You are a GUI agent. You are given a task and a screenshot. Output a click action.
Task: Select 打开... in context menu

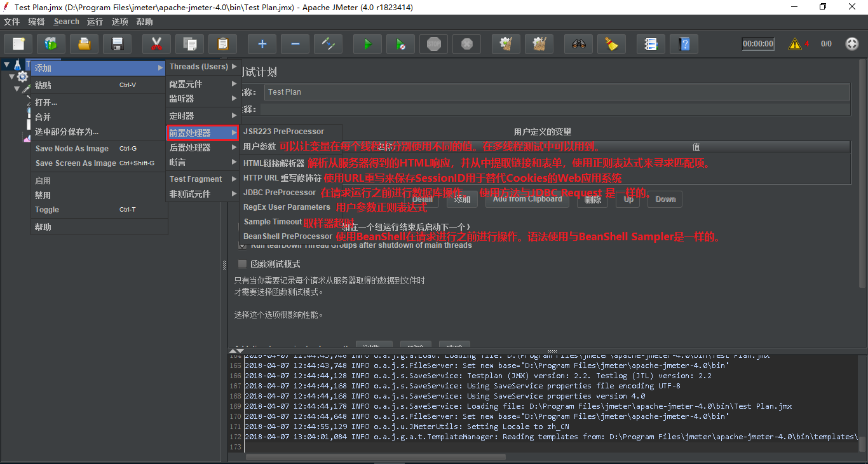(x=98, y=102)
